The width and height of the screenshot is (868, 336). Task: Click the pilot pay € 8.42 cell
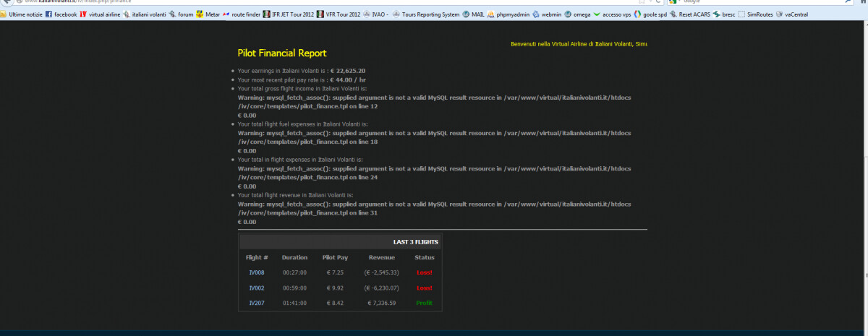coord(335,303)
